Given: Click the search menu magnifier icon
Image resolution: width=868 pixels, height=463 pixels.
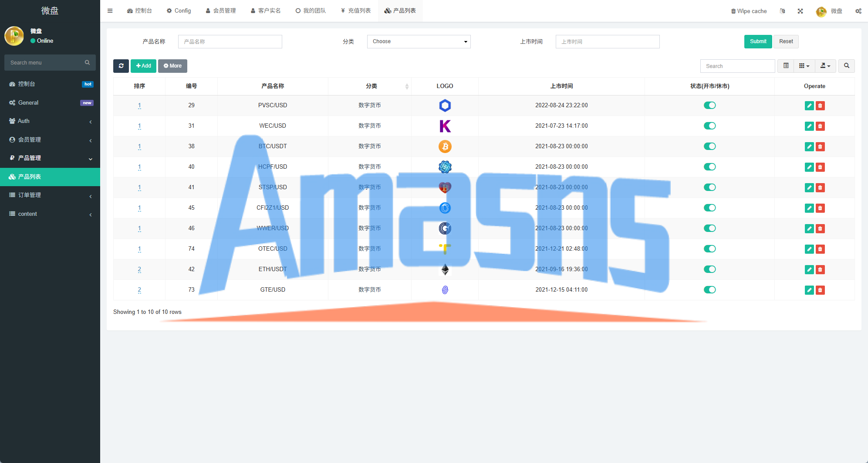Looking at the screenshot, I should [87, 62].
